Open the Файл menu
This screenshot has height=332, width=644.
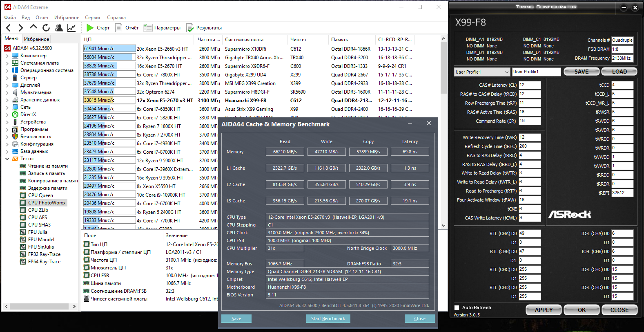point(10,18)
